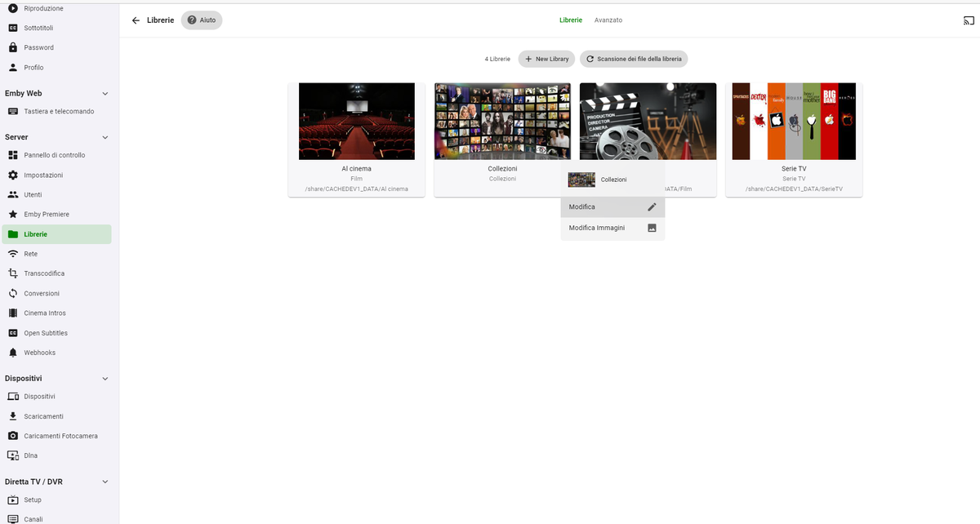Open the film reel clapperboard library thumbnail
This screenshot has height=524, width=980.
(x=648, y=121)
